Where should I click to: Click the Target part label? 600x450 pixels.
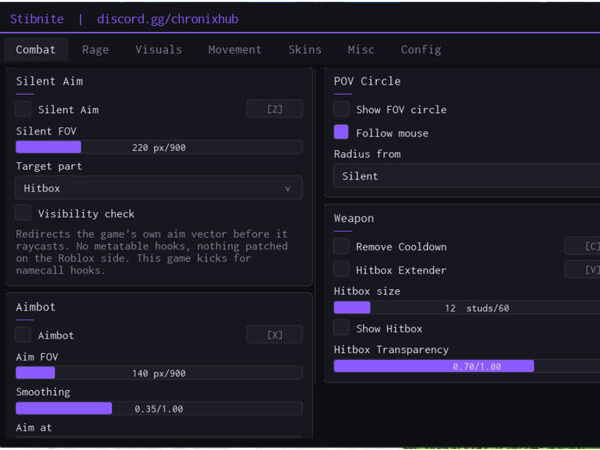(x=49, y=166)
